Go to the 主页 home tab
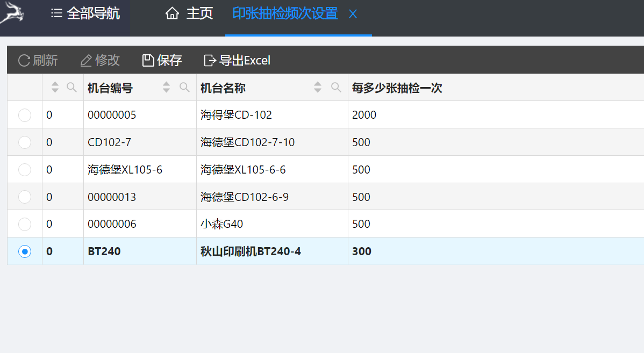644x353 pixels. click(x=189, y=13)
